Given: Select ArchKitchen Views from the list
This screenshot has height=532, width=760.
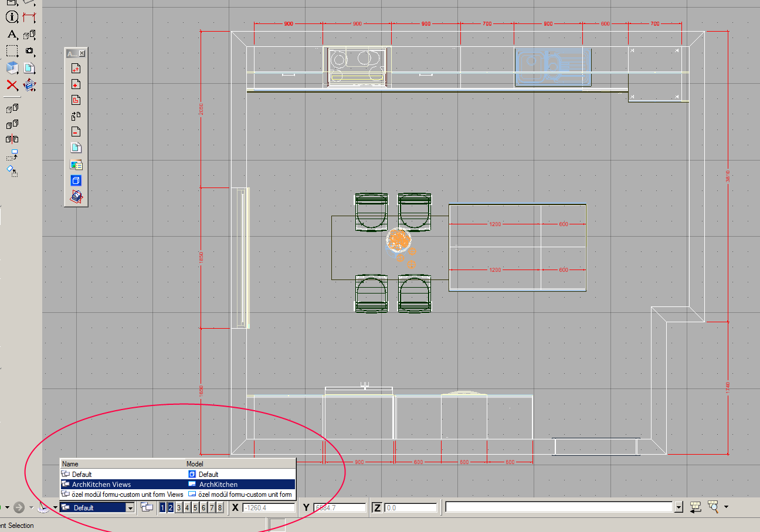Looking at the screenshot, I should click(101, 485).
